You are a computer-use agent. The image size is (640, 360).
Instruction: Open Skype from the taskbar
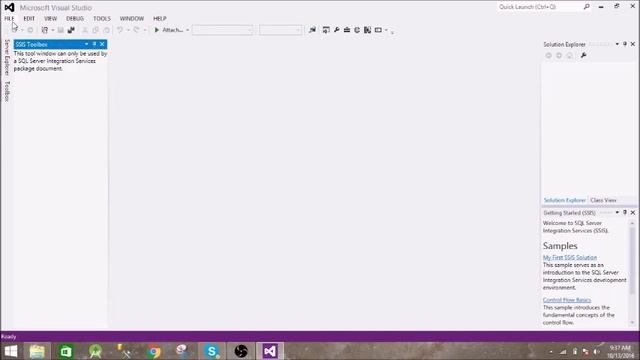click(x=211, y=351)
